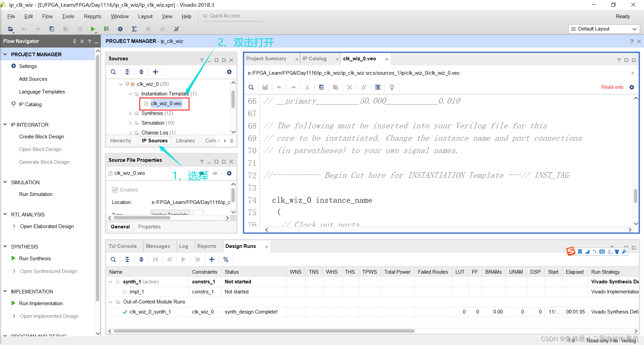Switch to Libraries tab in Sources

click(x=185, y=141)
